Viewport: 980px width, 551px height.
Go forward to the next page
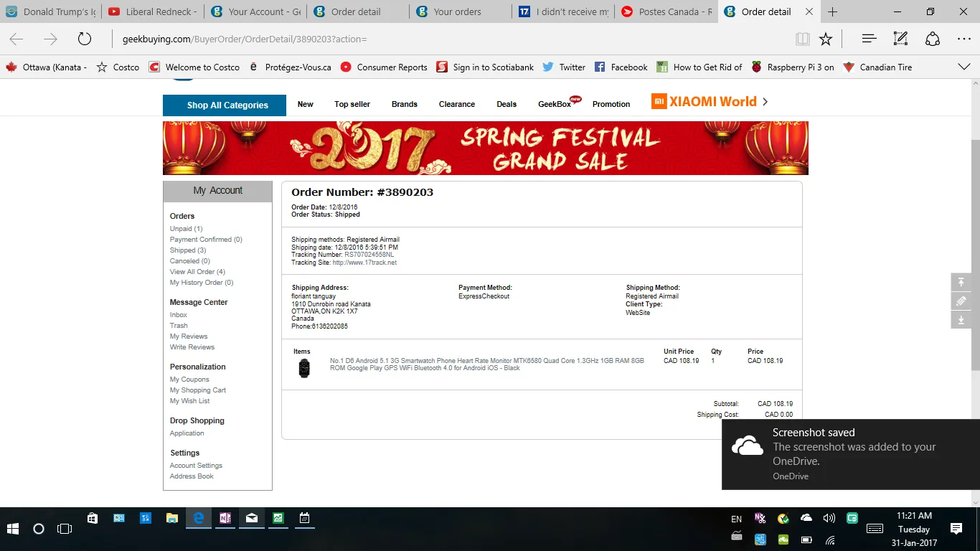tap(50, 39)
